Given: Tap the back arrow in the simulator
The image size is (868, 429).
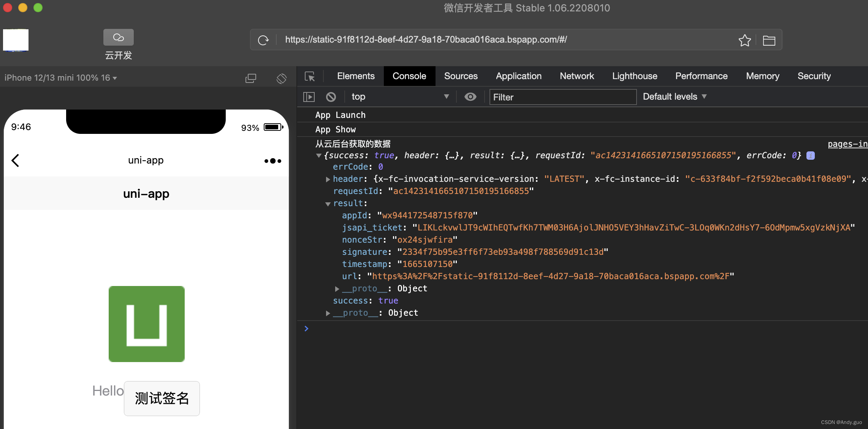Looking at the screenshot, I should (15, 160).
